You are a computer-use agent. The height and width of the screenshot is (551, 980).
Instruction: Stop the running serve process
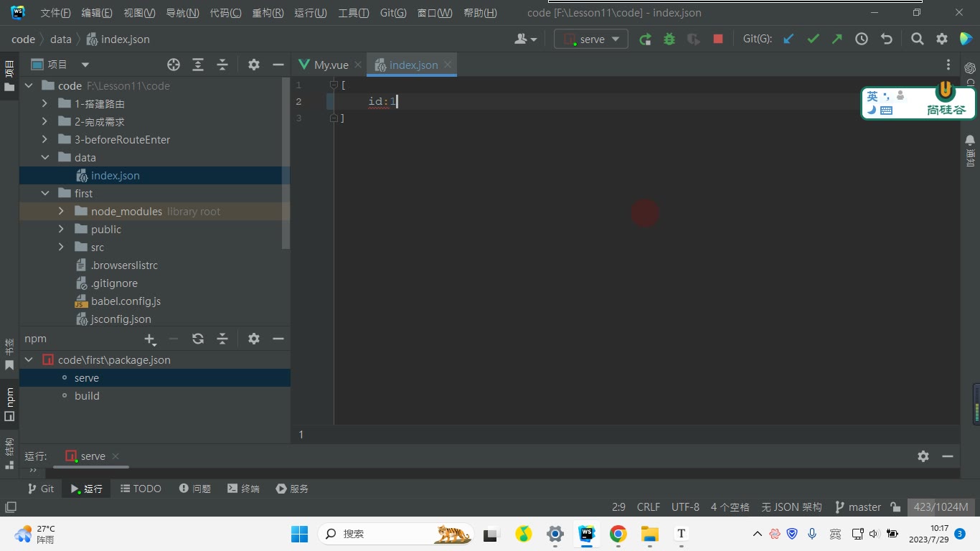[718, 39]
